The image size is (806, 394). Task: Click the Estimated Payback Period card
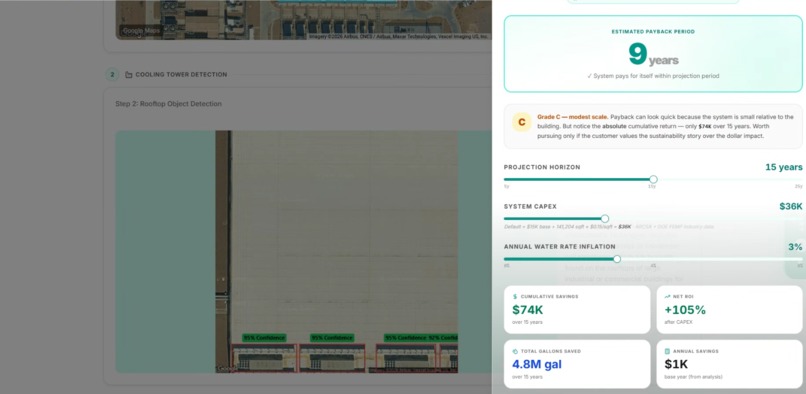653,53
